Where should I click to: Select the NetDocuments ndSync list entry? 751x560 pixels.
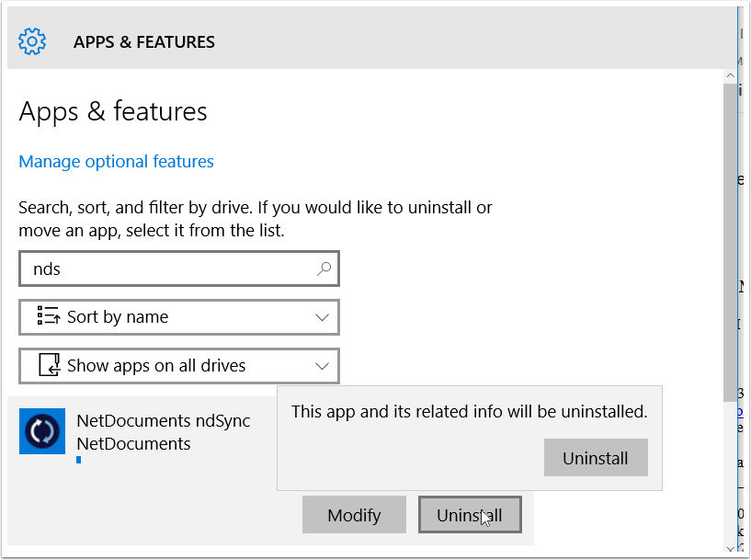(x=164, y=420)
